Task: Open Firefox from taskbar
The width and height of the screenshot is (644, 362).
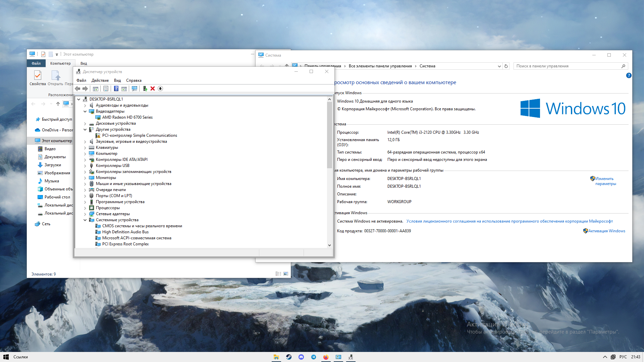Action: (326, 357)
